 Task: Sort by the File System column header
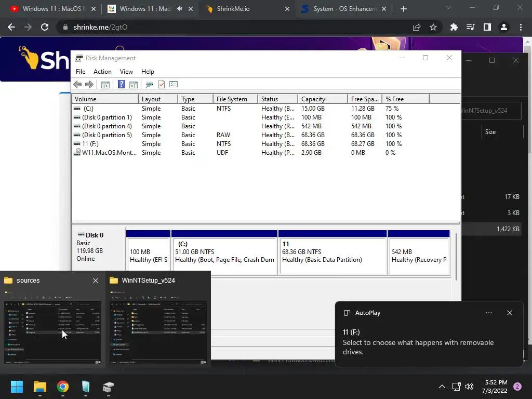235,99
